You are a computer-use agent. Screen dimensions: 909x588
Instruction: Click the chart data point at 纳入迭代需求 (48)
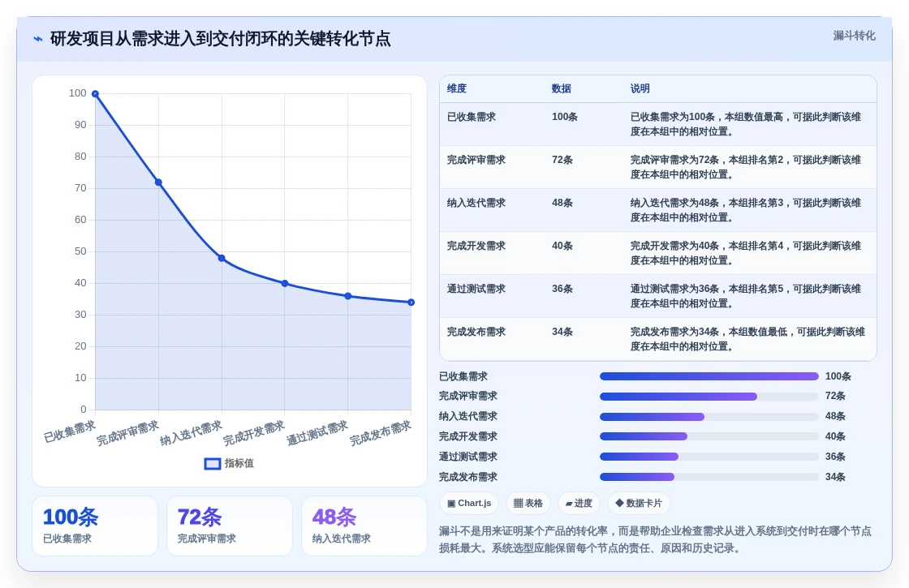tap(222, 259)
